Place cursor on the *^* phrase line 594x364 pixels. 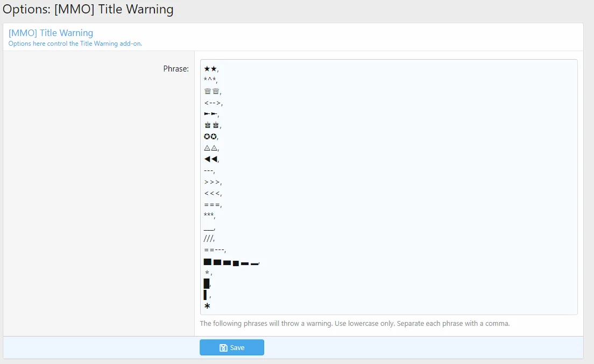[210, 80]
